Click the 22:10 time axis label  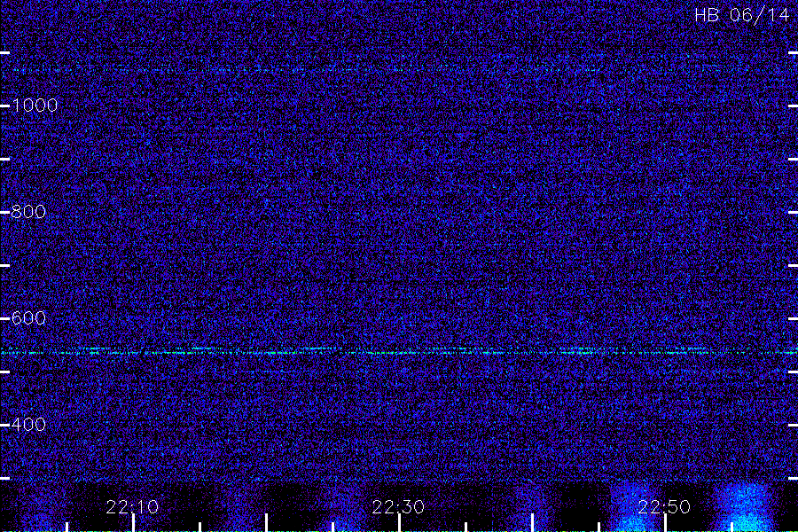pyautogui.click(x=132, y=507)
